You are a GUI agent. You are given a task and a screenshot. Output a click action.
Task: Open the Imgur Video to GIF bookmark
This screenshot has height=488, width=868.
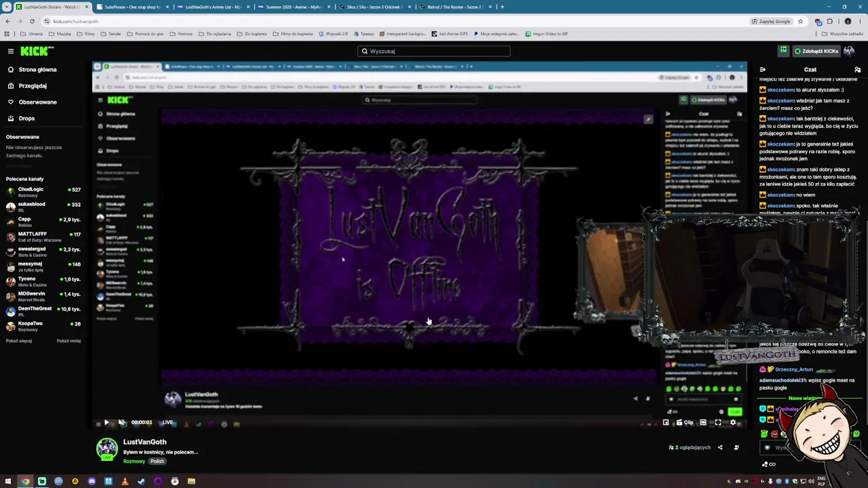click(x=547, y=34)
